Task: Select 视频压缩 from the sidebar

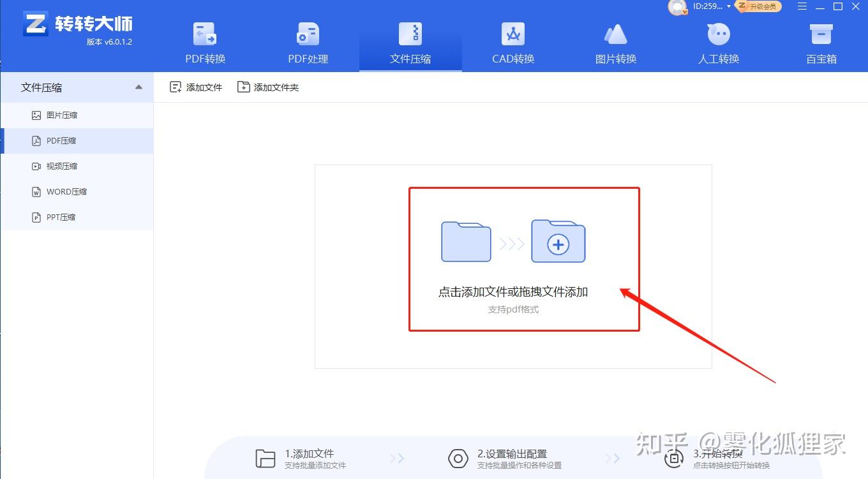Action: [x=61, y=166]
